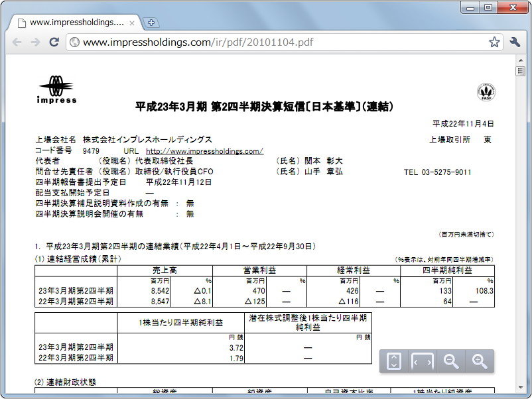The image size is (532, 399).
Task: Click the back navigation arrow
Action: pyautogui.click(x=17, y=41)
